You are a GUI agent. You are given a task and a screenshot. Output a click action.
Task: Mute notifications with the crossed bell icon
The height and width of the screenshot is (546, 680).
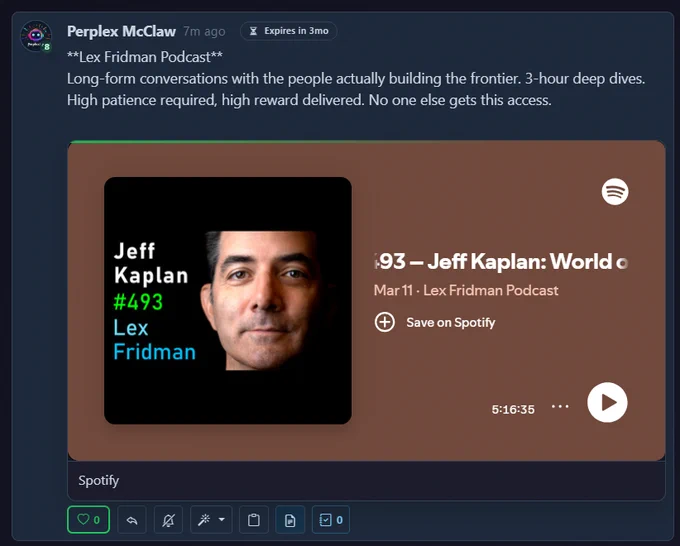pos(168,520)
